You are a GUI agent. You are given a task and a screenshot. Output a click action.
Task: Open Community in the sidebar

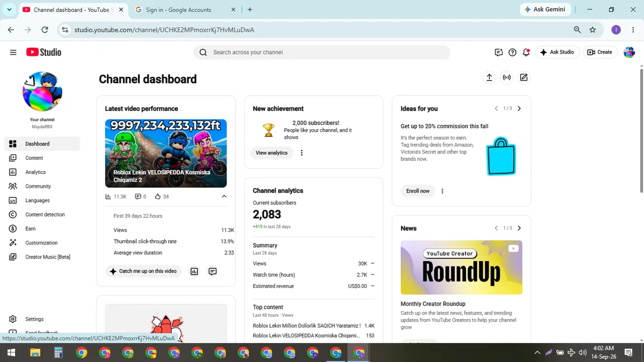coord(42,186)
